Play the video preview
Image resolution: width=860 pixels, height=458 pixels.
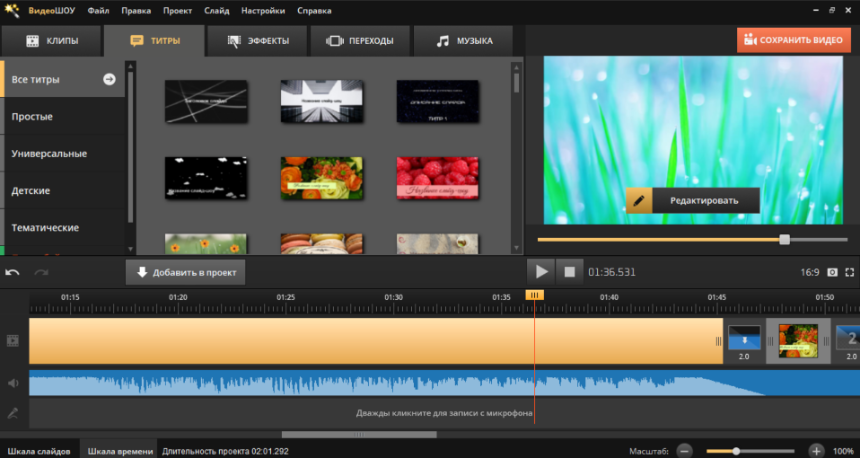(541, 272)
